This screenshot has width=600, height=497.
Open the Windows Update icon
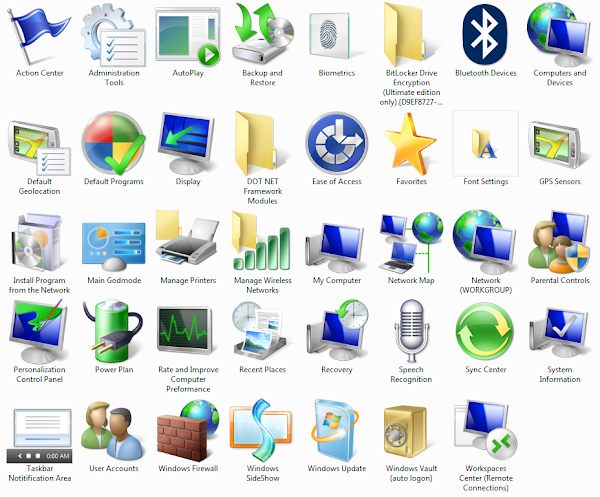[336, 430]
